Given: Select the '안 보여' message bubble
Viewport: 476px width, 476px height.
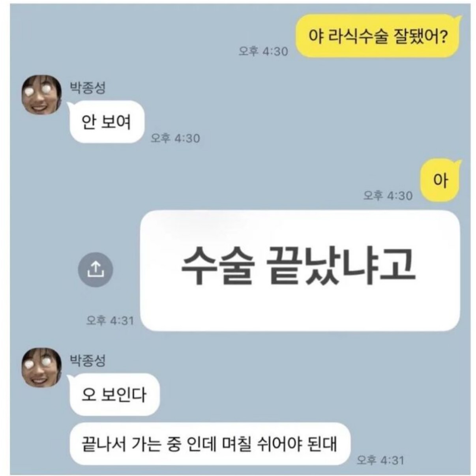Looking at the screenshot, I should [106, 122].
